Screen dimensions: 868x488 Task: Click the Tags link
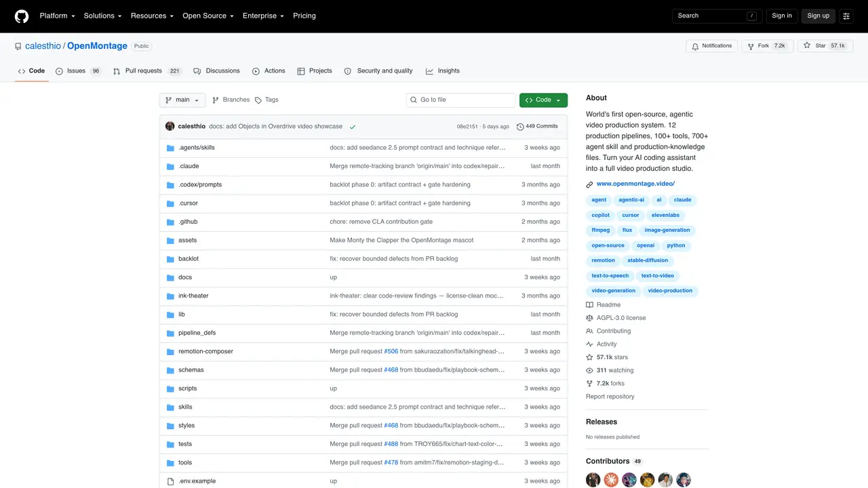pyautogui.click(x=267, y=100)
